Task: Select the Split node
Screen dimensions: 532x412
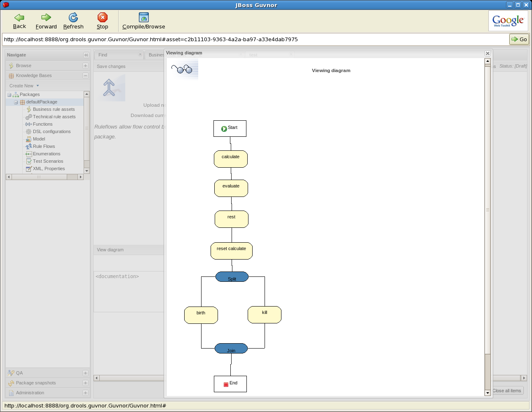Action: point(232,277)
